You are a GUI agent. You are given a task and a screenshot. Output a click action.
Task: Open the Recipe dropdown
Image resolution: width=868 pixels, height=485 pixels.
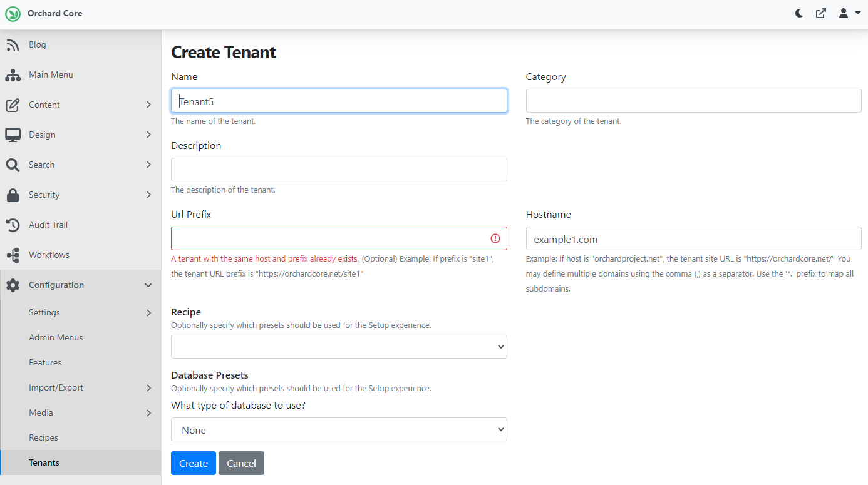pos(339,347)
